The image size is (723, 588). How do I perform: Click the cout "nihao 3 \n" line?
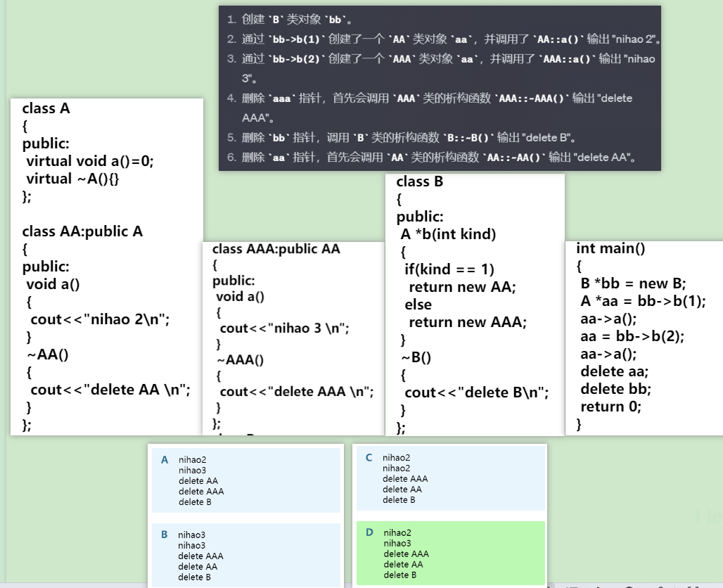[x=285, y=328]
